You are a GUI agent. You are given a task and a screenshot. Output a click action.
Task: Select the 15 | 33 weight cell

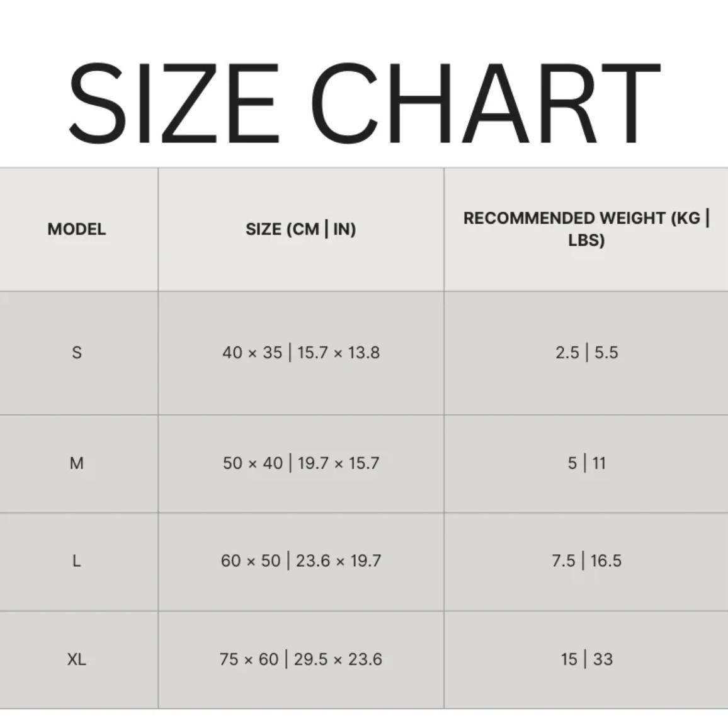pos(586,659)
